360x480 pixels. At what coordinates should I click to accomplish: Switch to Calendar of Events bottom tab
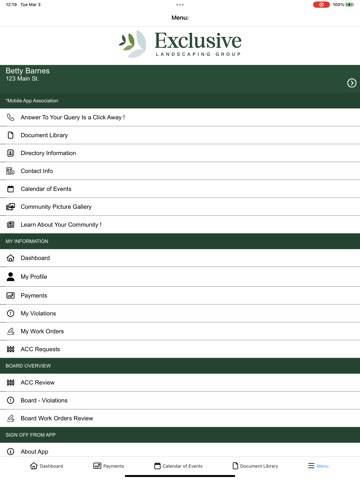[178, 466]
